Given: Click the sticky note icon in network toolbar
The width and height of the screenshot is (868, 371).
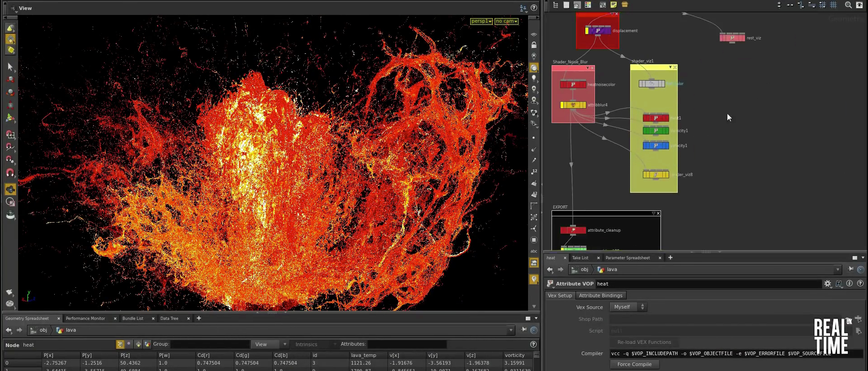Looking at the screenshot, I should 613,5.
